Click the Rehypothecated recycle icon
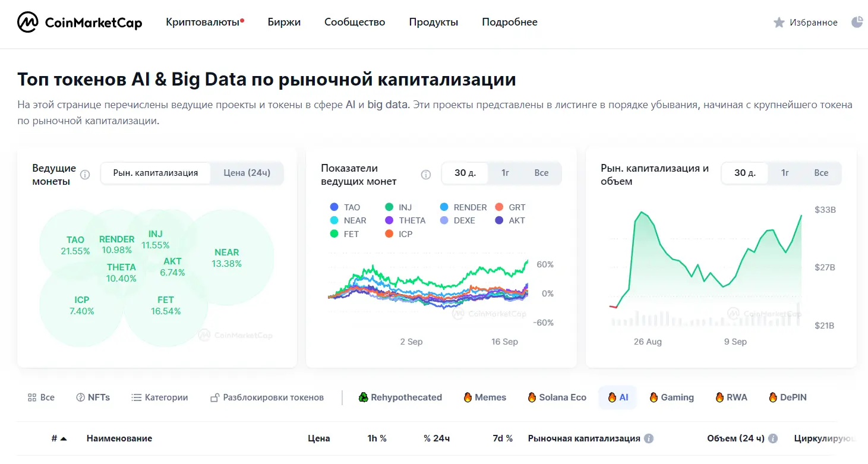Screen dimensions: 868x464 pyautogui.click(x=364, y=397)
